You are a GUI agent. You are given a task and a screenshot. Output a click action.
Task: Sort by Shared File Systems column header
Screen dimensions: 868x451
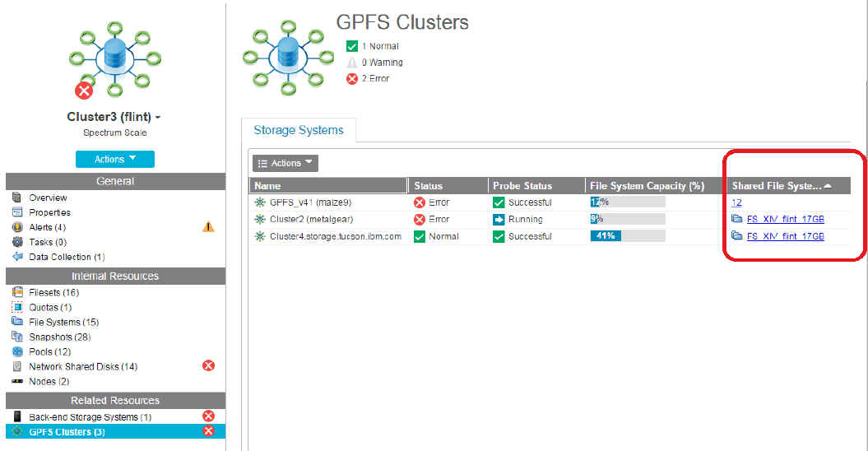coord(789,186)
